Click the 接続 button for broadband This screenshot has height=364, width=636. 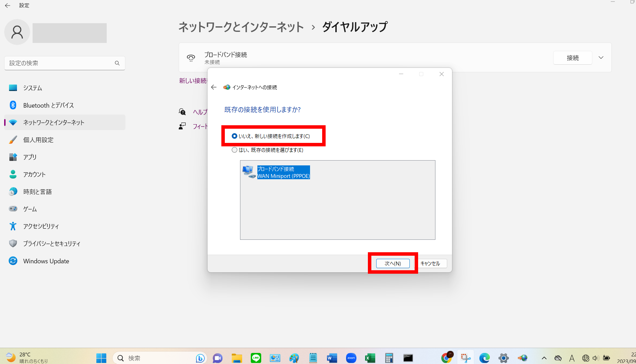click(572, 58)
